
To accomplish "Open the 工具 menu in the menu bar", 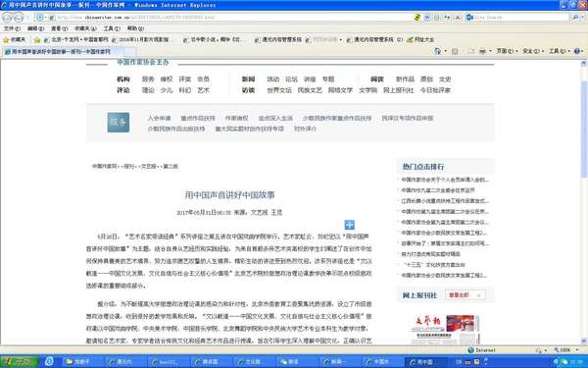I will [112, 28].
